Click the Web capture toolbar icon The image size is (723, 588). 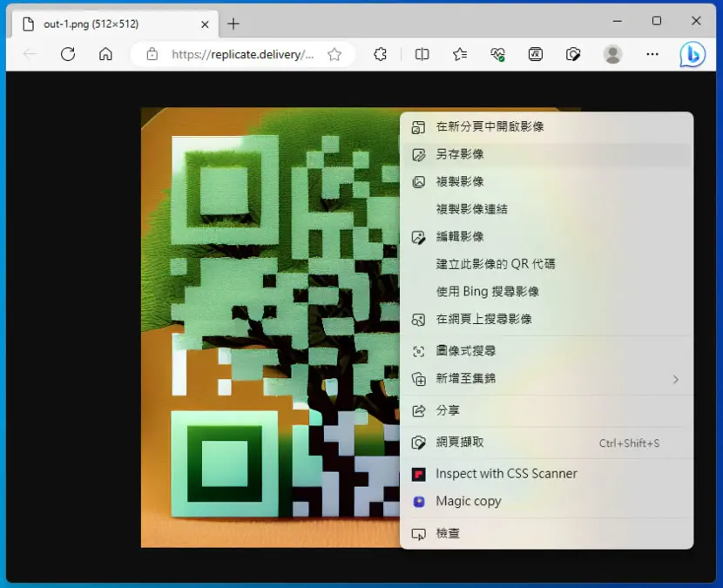[x=573, y=54]
